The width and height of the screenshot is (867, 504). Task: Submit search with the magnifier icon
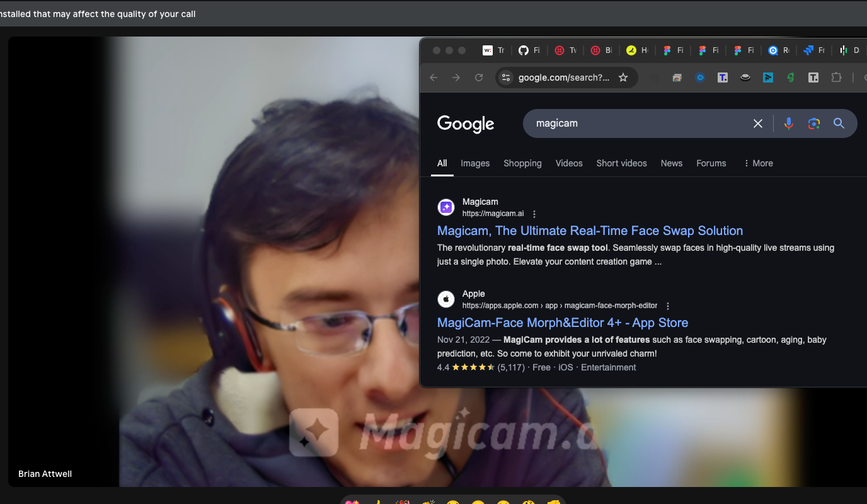click(x=839, y=123)
